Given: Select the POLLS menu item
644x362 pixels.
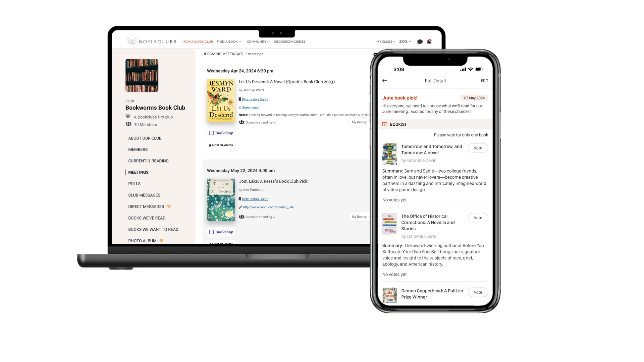Looking at the screenshot, I should click(x=134, y=184).
